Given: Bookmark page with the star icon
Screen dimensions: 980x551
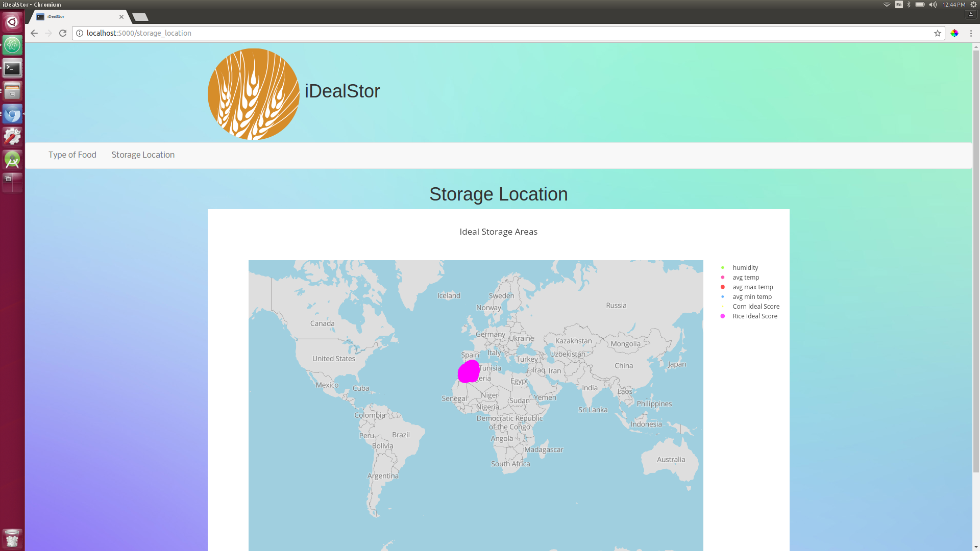Looking at the screenshot, I should tap(938, 33).
